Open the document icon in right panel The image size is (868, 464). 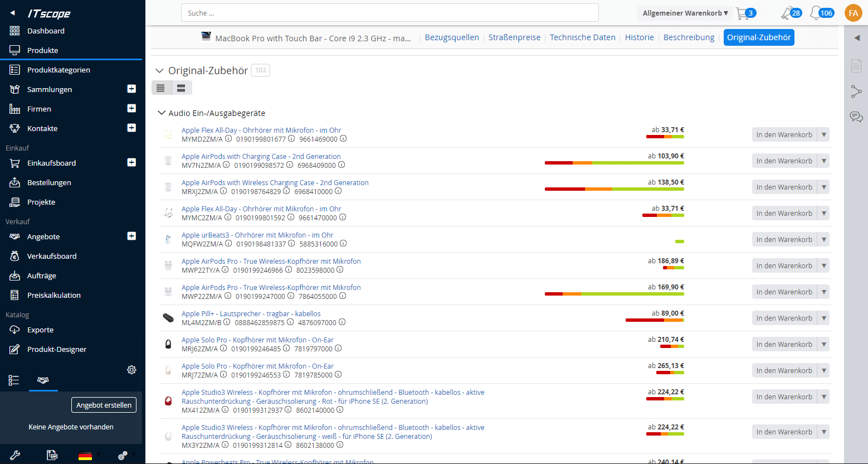(x=856, y=66)
